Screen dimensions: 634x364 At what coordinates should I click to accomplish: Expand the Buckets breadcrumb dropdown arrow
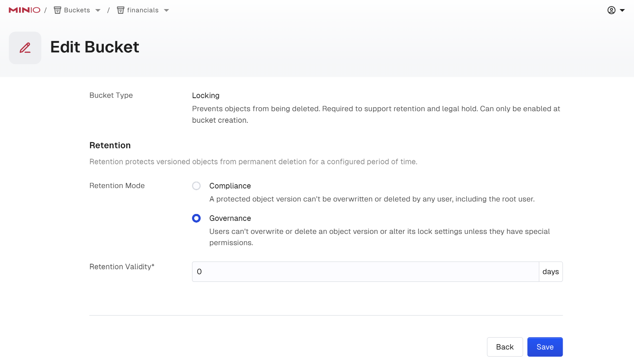[98, 10]
